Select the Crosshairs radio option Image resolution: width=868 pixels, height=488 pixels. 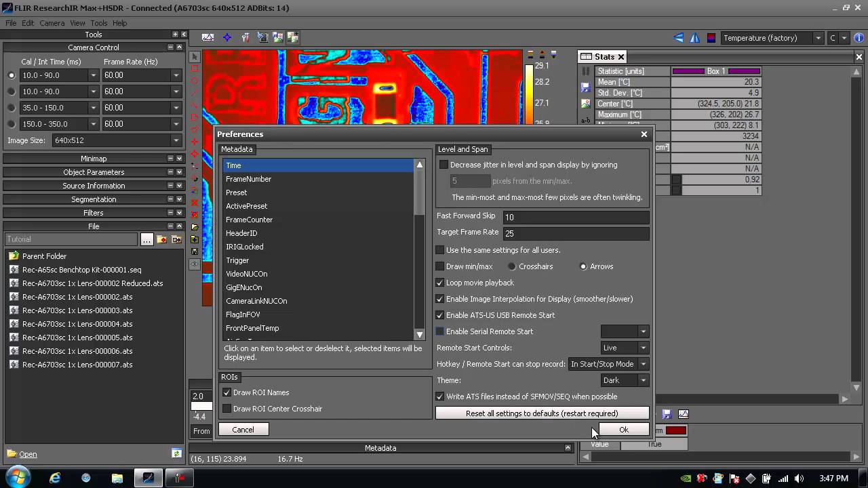512,266
